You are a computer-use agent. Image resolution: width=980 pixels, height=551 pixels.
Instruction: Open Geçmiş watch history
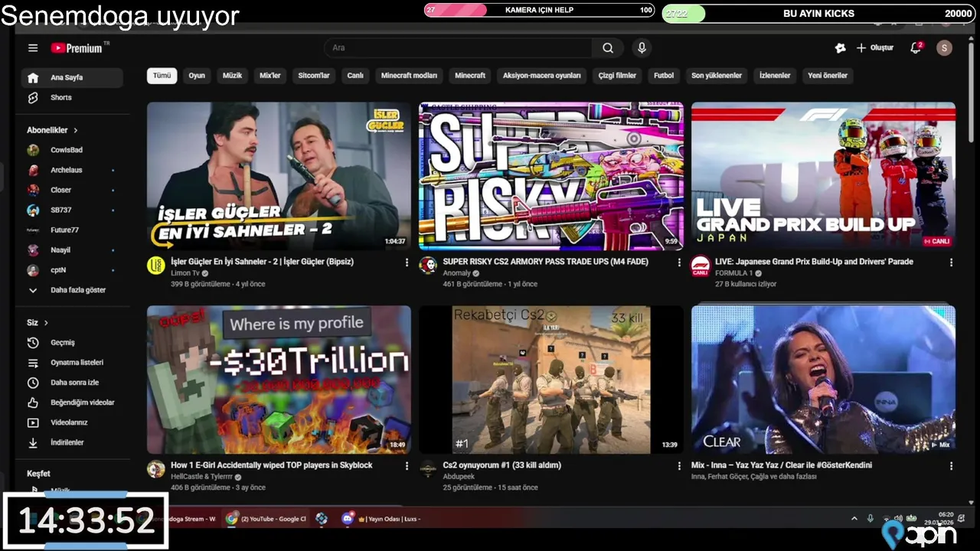pyautogui.click(x=72, y=342)
